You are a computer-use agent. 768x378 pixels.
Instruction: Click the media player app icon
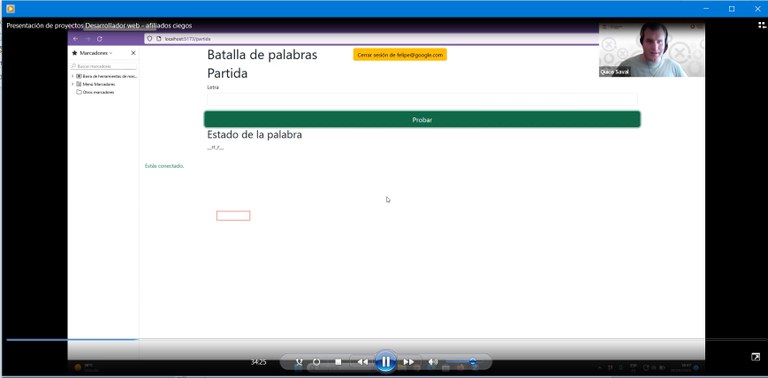10,8
